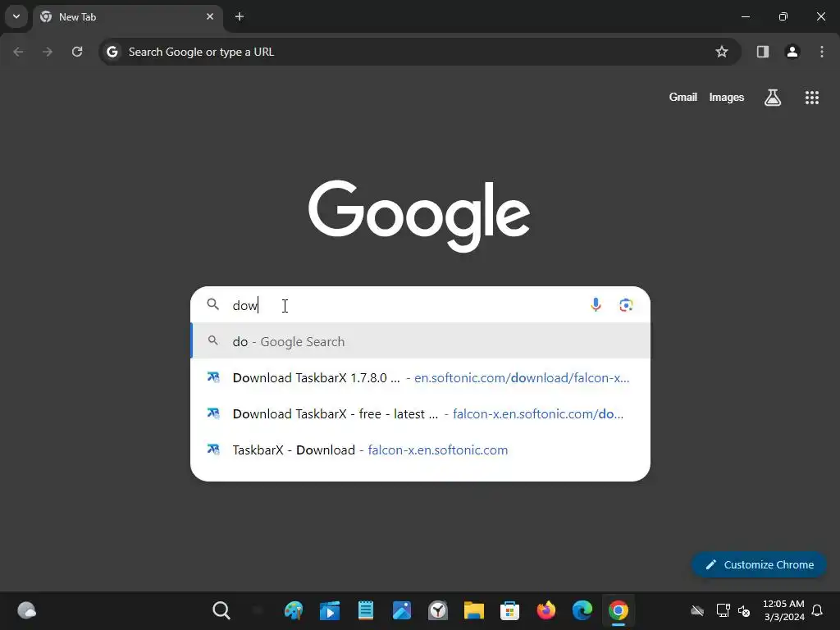Focus the Chrome address bar

(x=419, y=52)
